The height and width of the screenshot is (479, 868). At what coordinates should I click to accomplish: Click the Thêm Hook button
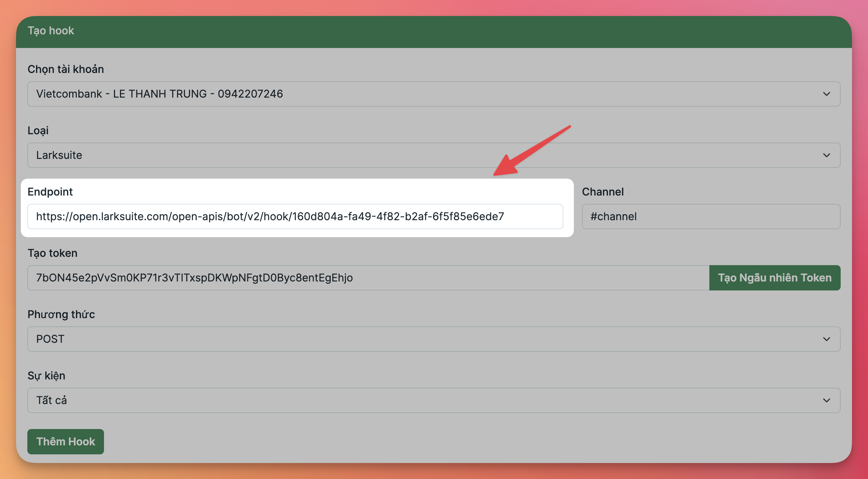66,441
